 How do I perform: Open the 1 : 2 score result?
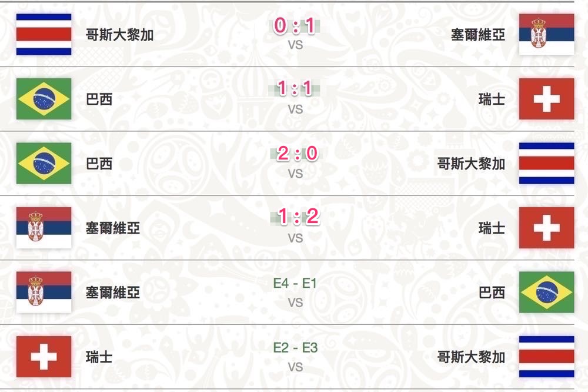295,217
